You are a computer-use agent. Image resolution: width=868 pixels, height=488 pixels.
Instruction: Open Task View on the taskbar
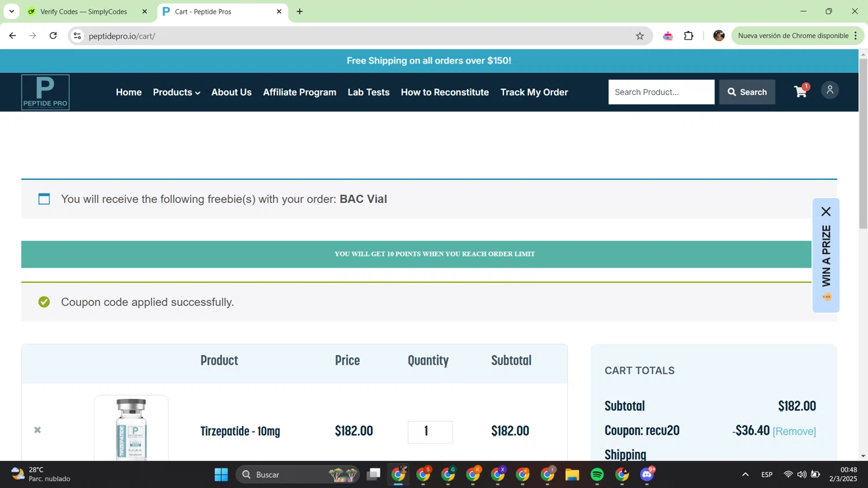pos(374,475)
